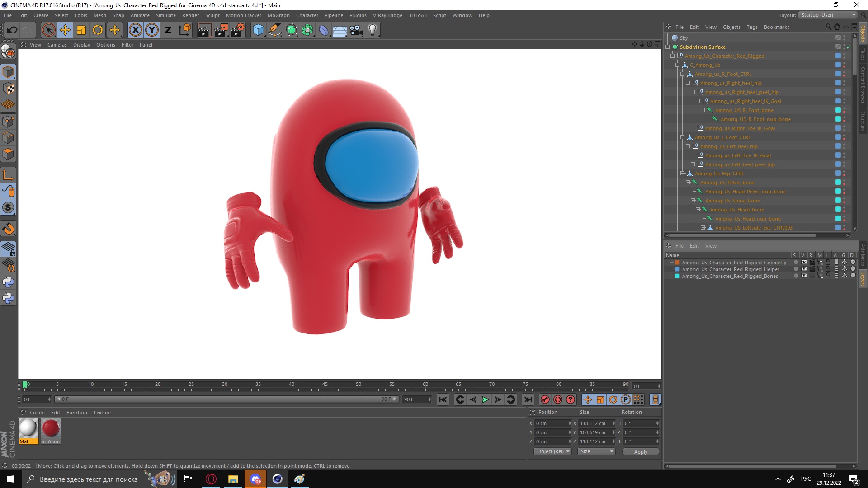Toggle visibility eye of Rigged_Bones layer
Viewport: 868px width, 488px height.
point(804,276)
